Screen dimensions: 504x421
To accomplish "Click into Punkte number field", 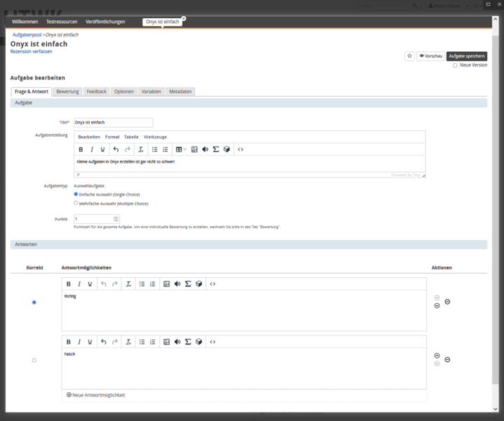I will click(x=93, y=219).
